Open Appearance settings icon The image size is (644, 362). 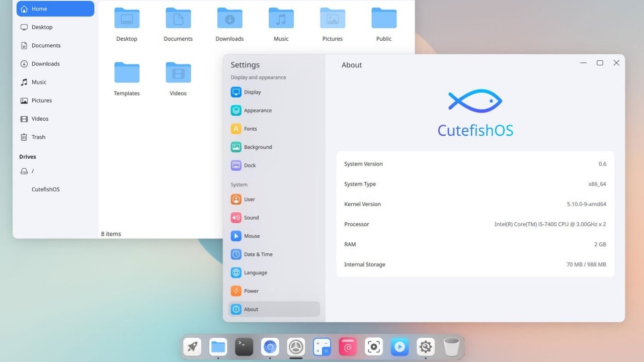(236, 111)
